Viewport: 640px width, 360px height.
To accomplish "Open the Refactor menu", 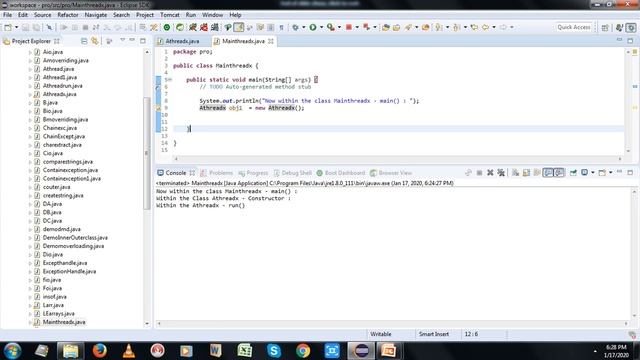I will coord(68,15).
